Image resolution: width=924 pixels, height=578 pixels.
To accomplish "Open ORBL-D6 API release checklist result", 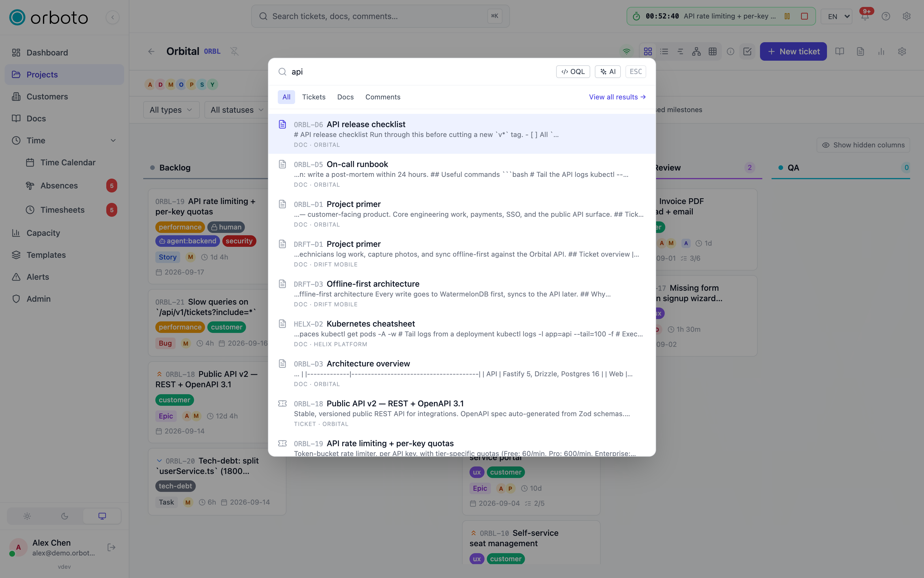I will point(462,134).
